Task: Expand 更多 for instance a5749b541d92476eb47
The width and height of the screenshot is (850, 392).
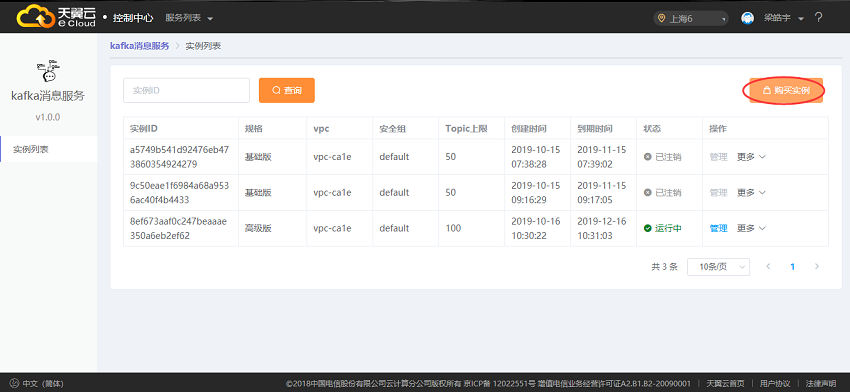Action: click(x=751, y=157)
